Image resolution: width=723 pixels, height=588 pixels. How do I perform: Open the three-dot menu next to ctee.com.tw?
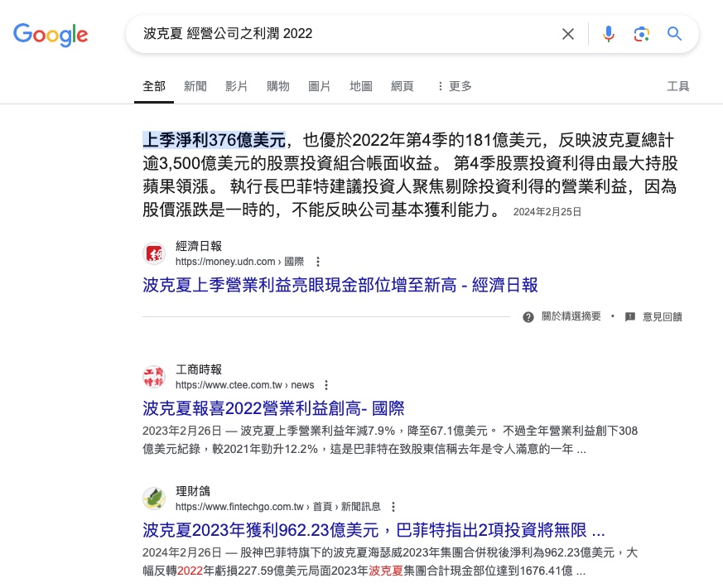[326, 385]
